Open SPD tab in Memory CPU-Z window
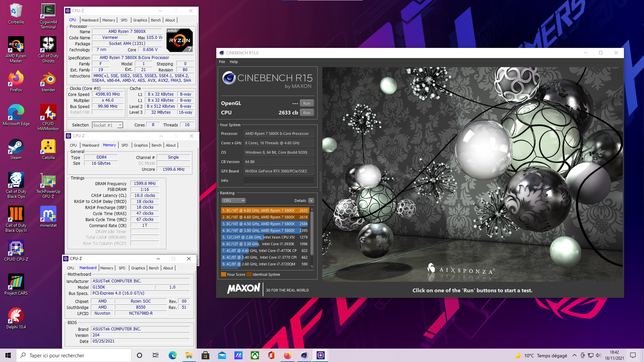The height and width of the screenshot is (362, 644). click(x=125, y=145)
